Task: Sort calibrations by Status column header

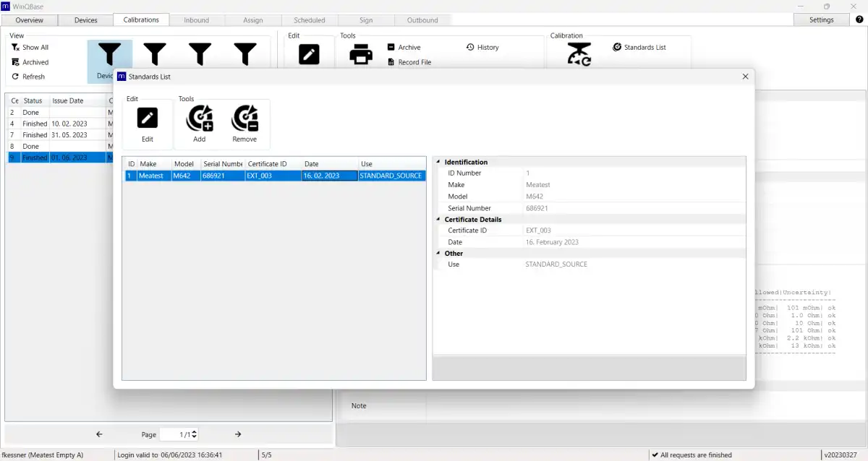Action: tap(35, 100)
